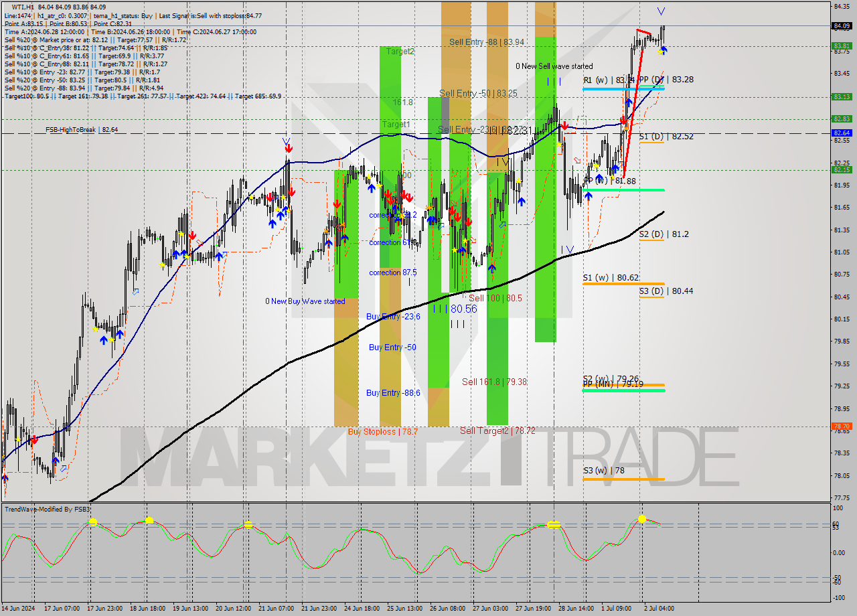Select the 'FSB-HighToBreak | 82.64' label

tap(82, 130)
